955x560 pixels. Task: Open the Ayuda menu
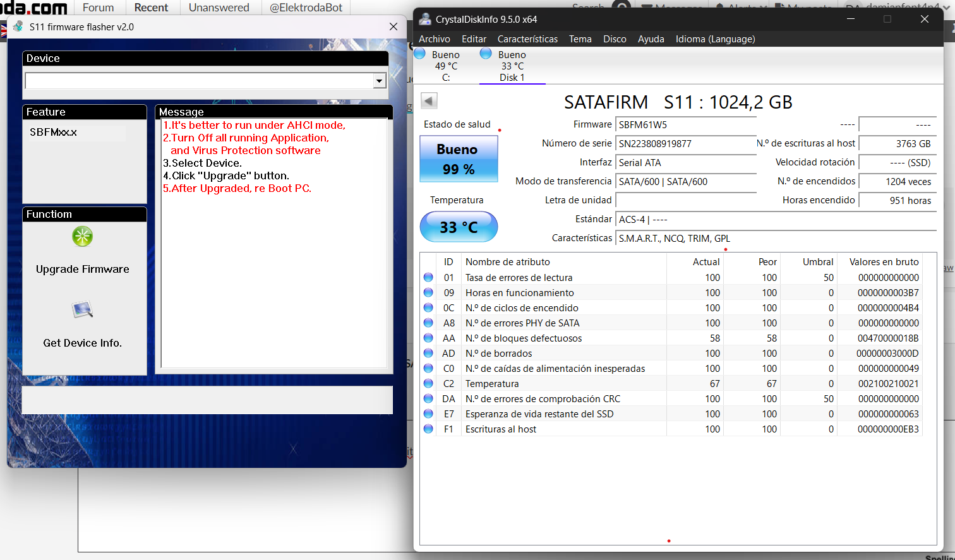pos(651,39)
